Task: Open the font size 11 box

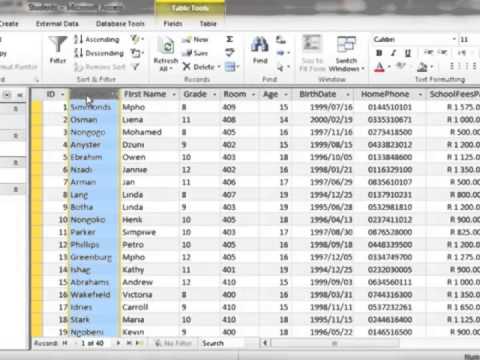Action: tap(469, 40)
